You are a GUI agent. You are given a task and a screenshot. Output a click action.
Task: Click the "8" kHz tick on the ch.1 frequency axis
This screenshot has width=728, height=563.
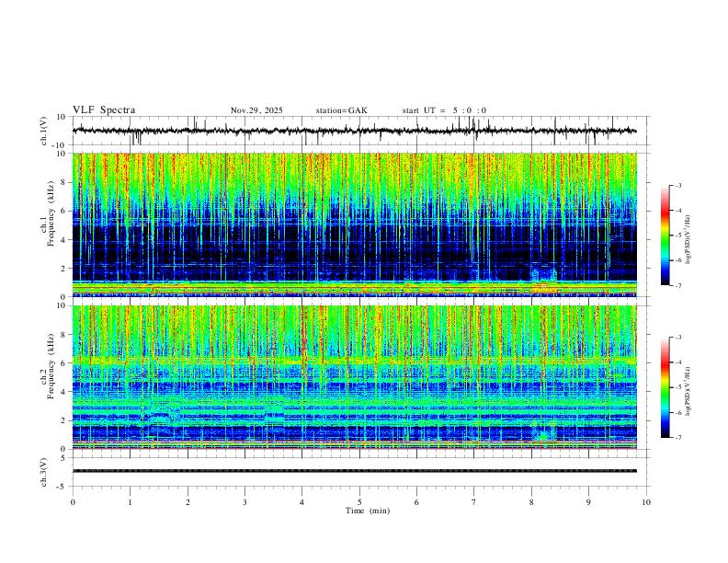(64, 182)
